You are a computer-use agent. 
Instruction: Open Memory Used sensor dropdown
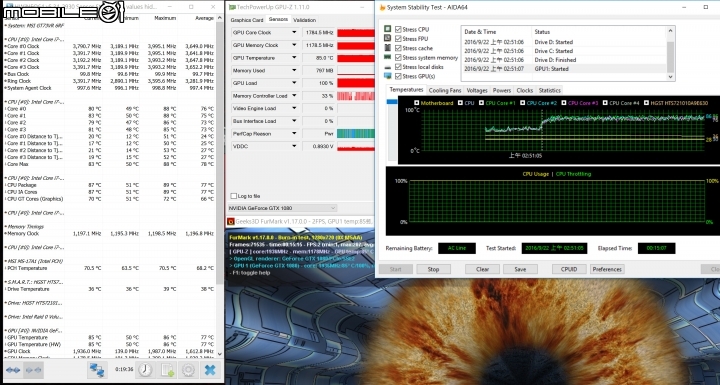click(x=294, y=71)
